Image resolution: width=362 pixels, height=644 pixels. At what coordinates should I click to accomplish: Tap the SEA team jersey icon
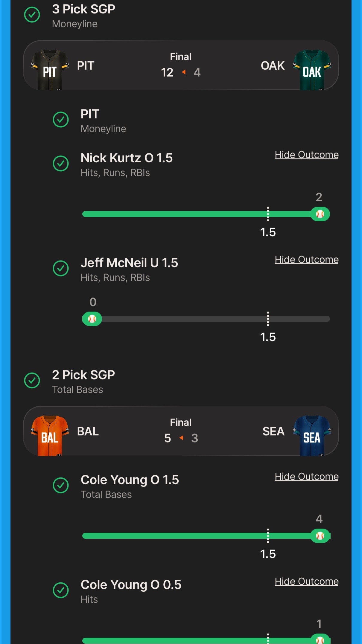pos(312,436)
